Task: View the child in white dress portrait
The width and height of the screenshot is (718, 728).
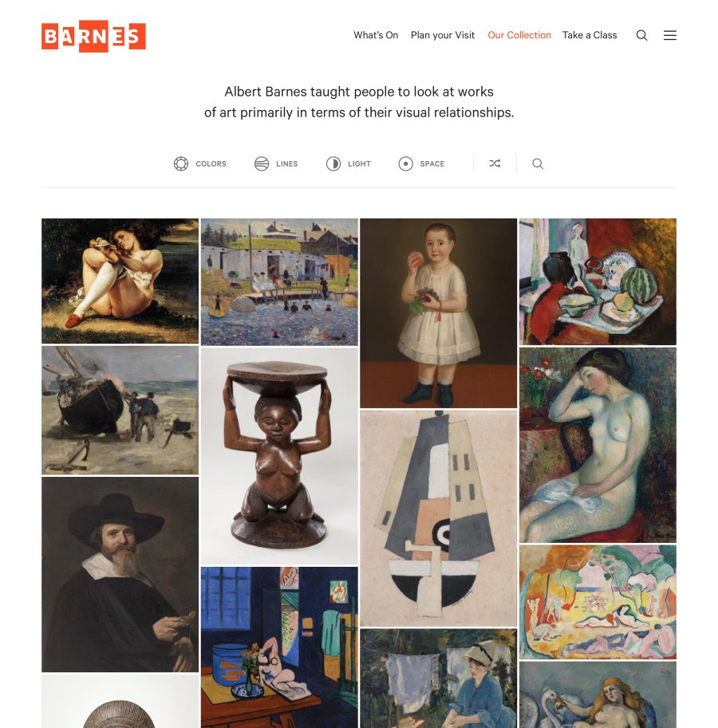Action: 439,313
